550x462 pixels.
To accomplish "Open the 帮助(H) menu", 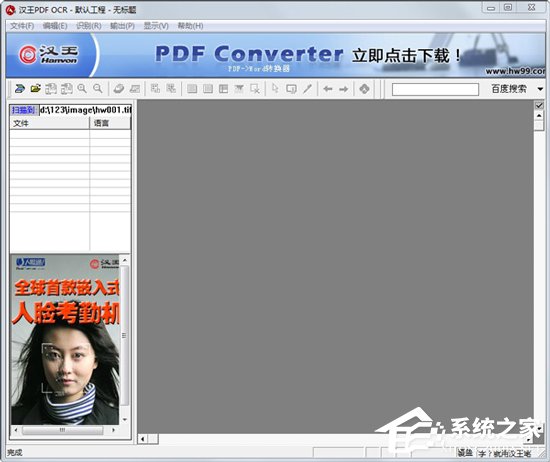I will point(190,26).
